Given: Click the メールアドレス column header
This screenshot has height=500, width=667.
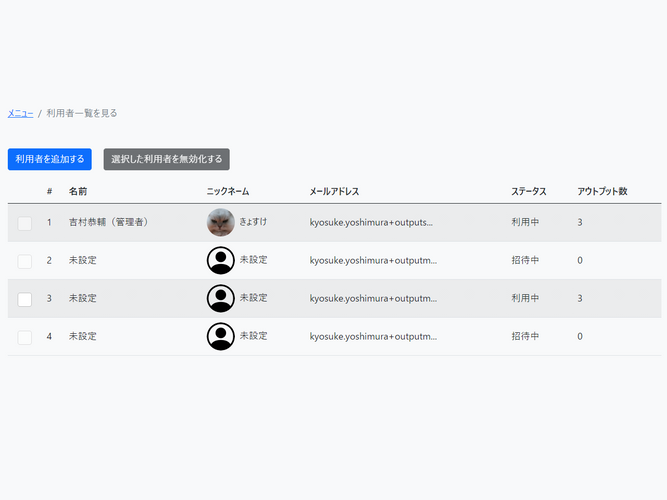Looking at the screenshot, I should pyautogui.click(x=334, y=191).
